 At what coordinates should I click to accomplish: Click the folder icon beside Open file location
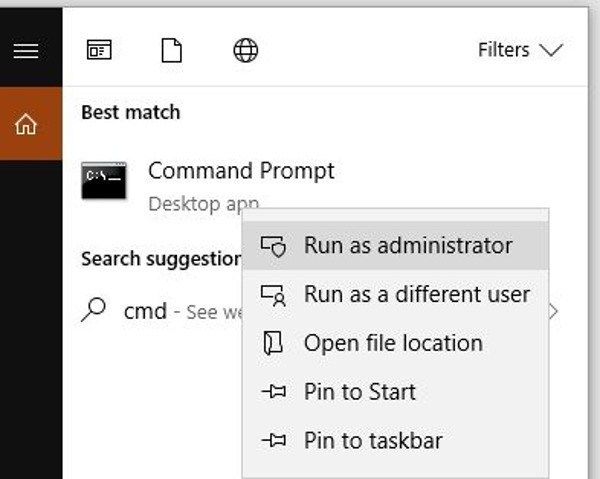273,343
